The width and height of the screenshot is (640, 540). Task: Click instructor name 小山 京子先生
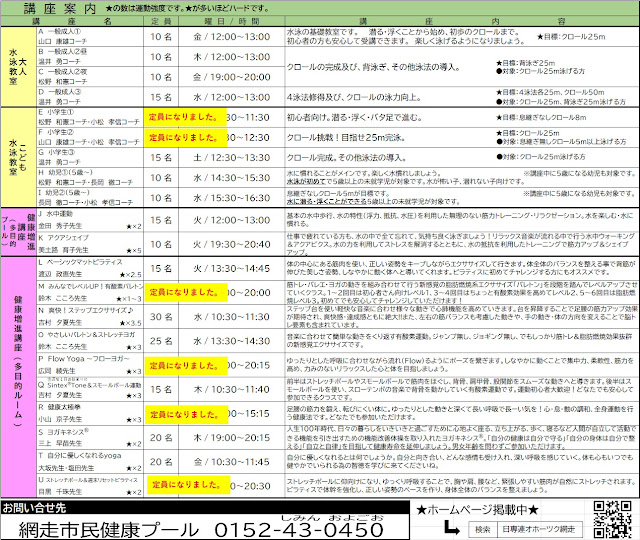coord(60,419)
